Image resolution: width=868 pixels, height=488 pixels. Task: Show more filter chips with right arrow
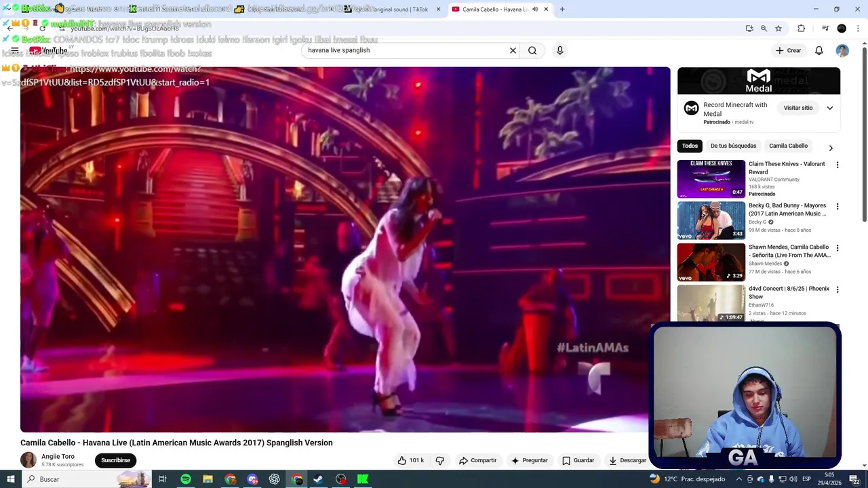[831, 148]
